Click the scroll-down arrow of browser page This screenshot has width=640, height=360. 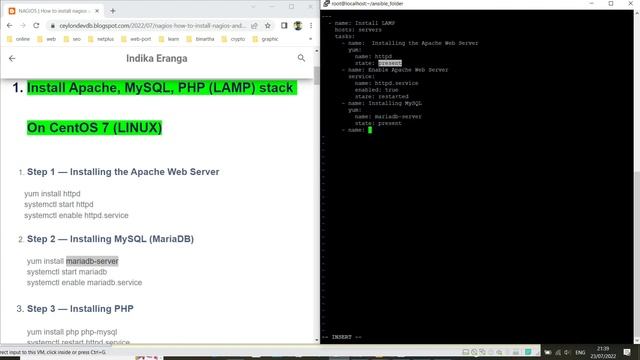click(x=316, y=340)
